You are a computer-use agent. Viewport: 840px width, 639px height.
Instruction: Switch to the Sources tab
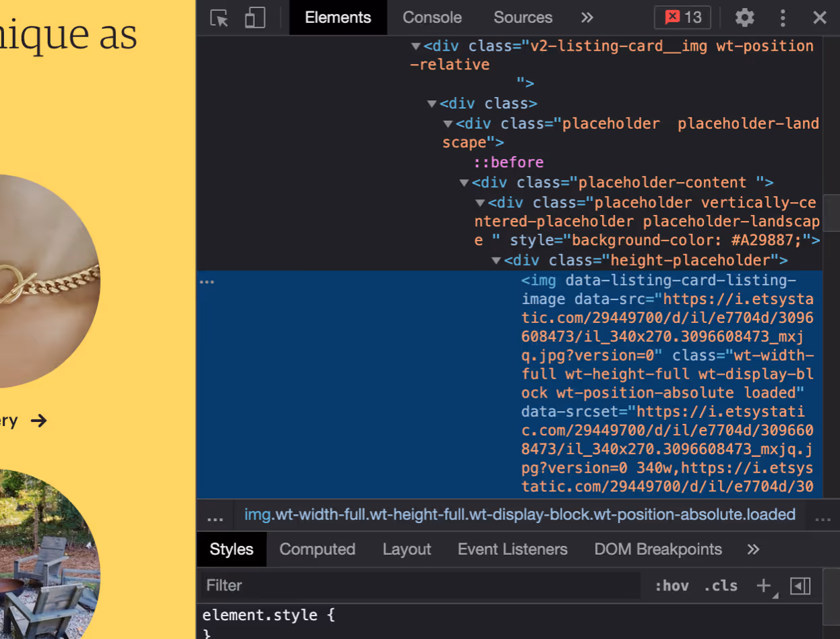click(x=522, y=18)
